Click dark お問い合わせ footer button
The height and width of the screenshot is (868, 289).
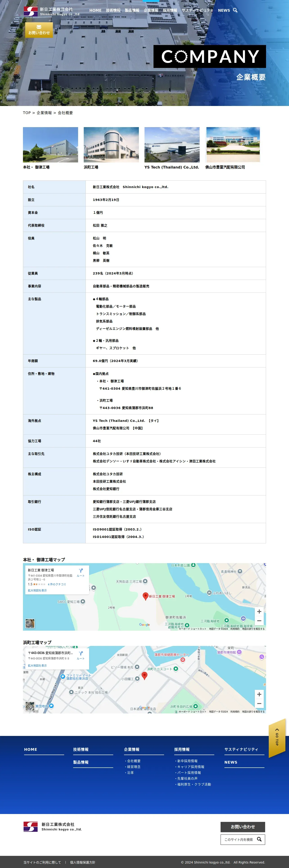(x=243, y=827)
